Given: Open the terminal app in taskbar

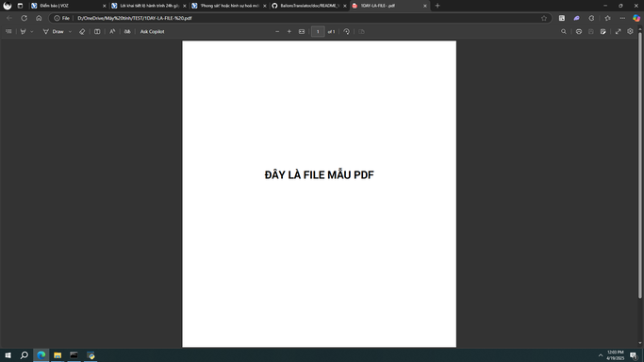Looking at the screenshot, I should (x=74, y=355).
